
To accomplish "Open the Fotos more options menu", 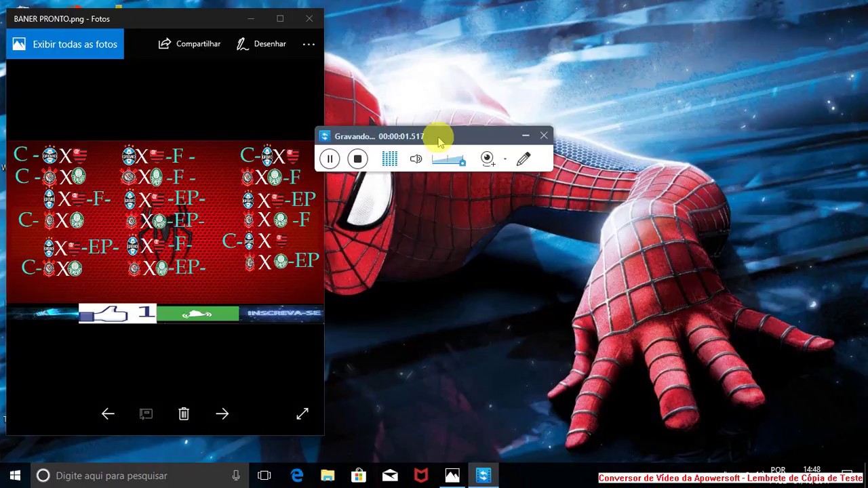I will coord(309,44).
